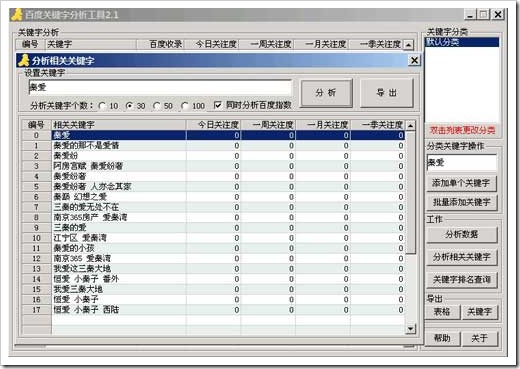Click main window title bar app icon
Screen dimensions: 520x369
click(x=17, y=15)
